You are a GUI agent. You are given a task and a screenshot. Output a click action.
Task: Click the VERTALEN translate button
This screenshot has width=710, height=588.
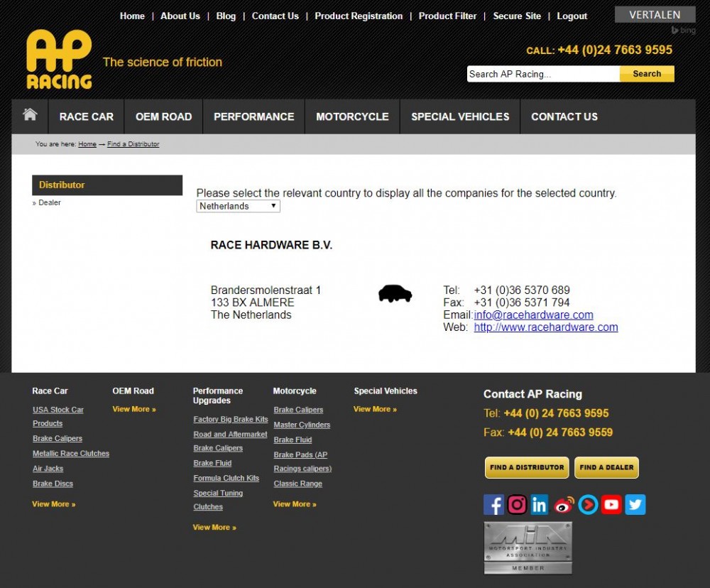655,15
